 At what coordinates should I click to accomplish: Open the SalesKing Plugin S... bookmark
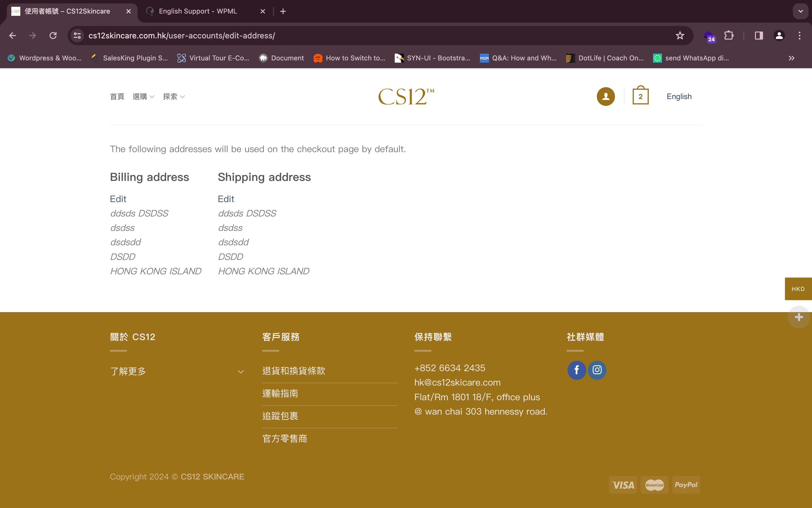[129, 58]
